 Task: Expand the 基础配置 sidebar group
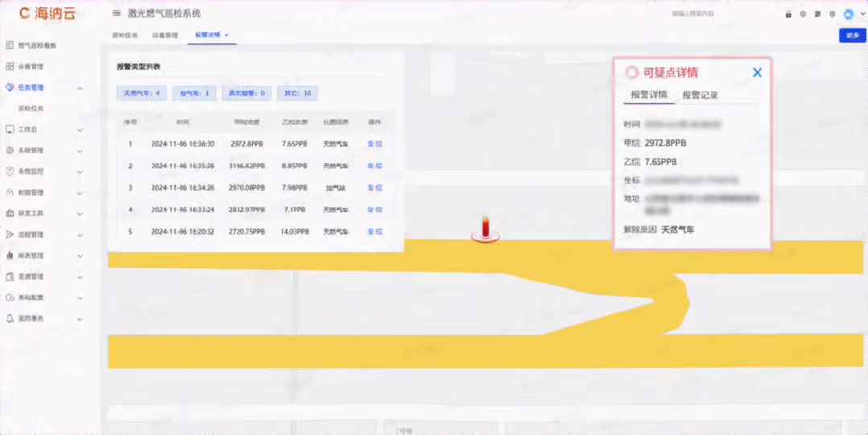pos(81,298)
